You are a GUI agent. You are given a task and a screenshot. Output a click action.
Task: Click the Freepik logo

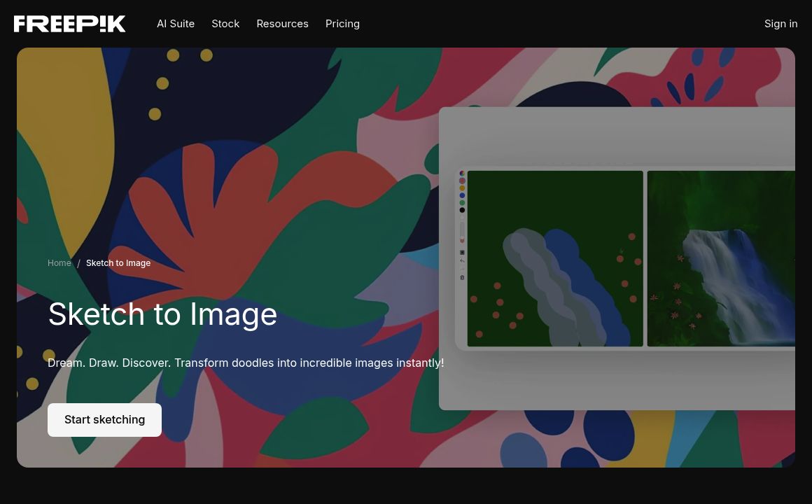tap(70, 24)
